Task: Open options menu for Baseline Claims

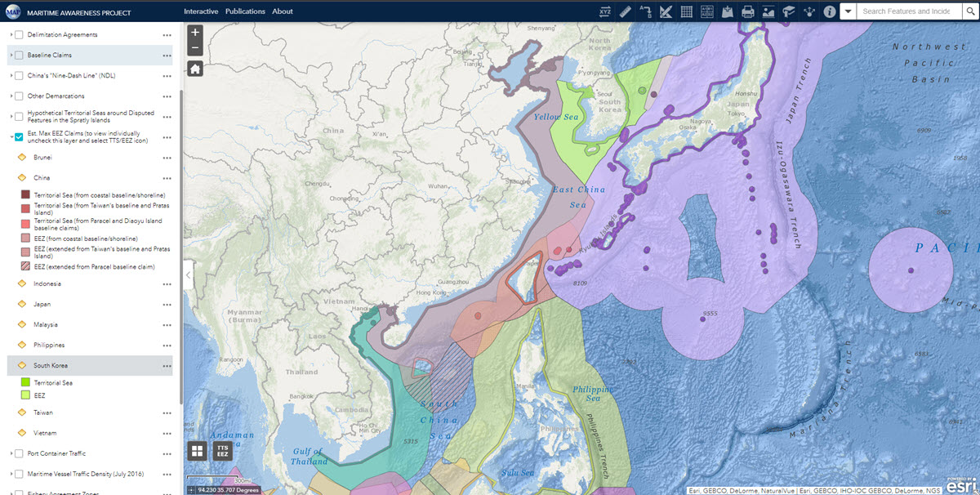Action: [167, 56]
